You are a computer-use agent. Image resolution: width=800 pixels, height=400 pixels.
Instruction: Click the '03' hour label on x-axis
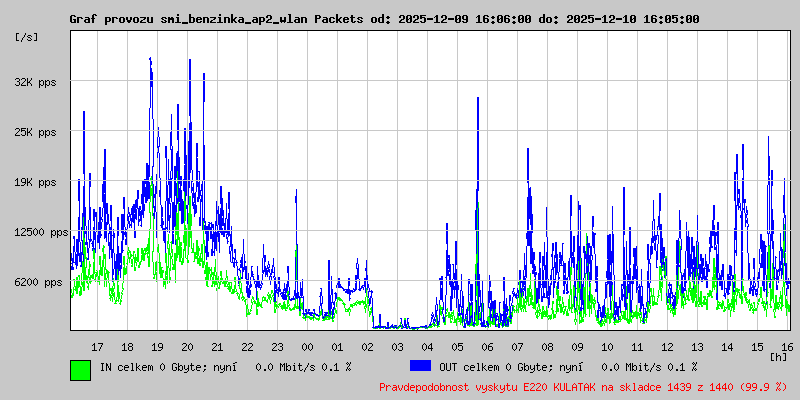(397, 347)
